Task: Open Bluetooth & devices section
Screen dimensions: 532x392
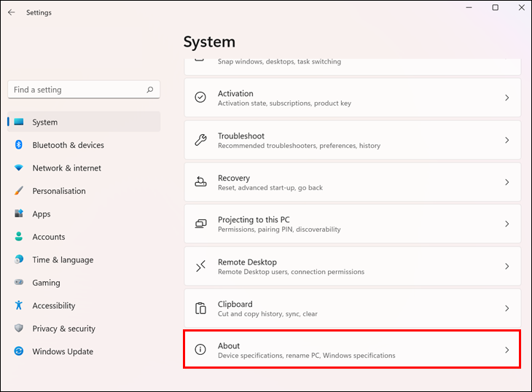Action: pos(84,145)
